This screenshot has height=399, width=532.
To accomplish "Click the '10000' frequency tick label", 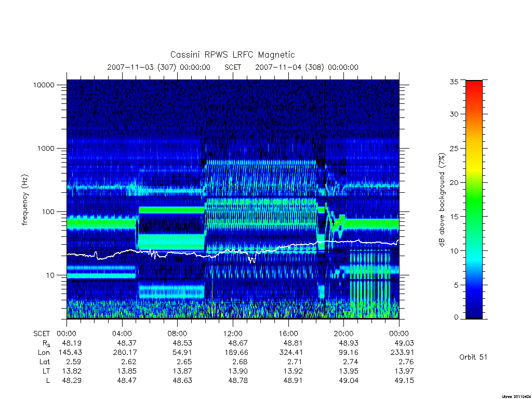I will [44, 85].
